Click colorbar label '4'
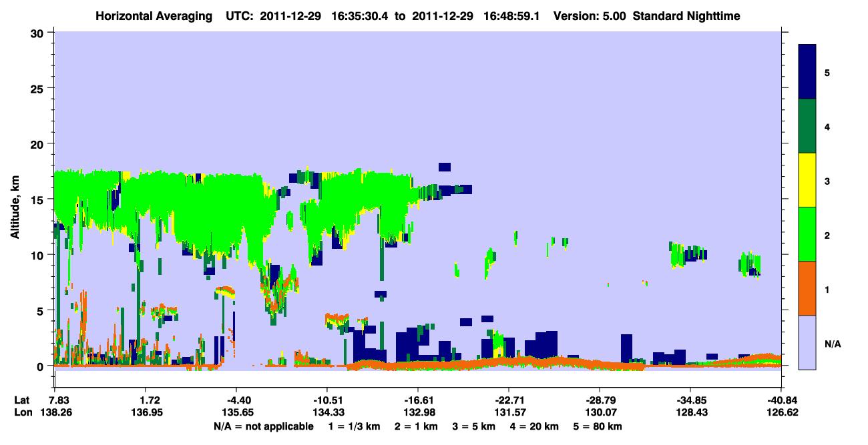This screenshot has width=868, height=445. tap(827, 125)
